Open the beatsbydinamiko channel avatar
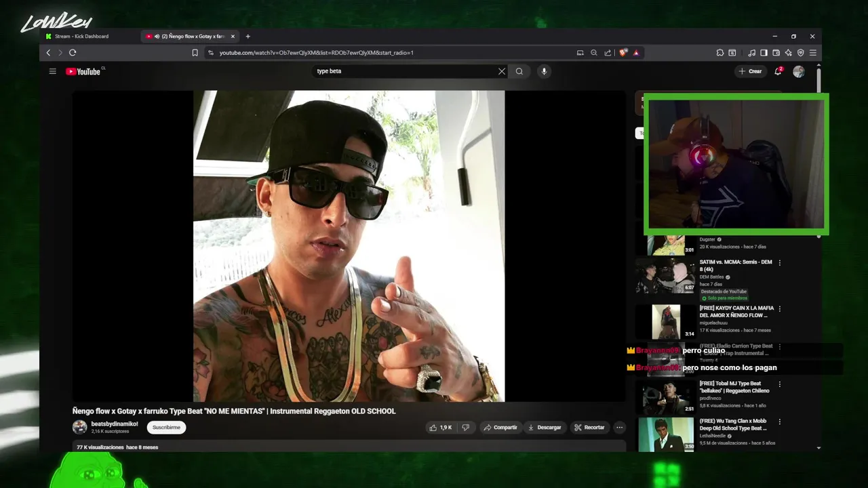868x488 pixels. (80, 427)
